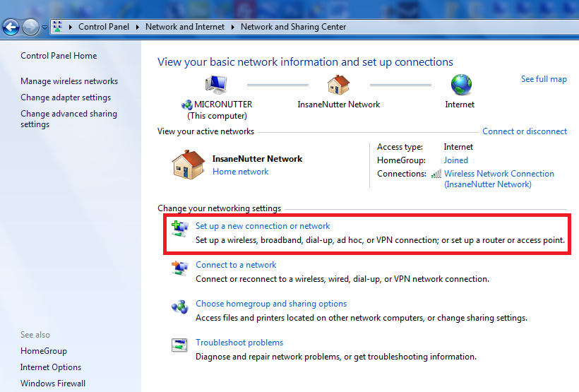Click the Troubleshoot problems icon

click(180, 345)
